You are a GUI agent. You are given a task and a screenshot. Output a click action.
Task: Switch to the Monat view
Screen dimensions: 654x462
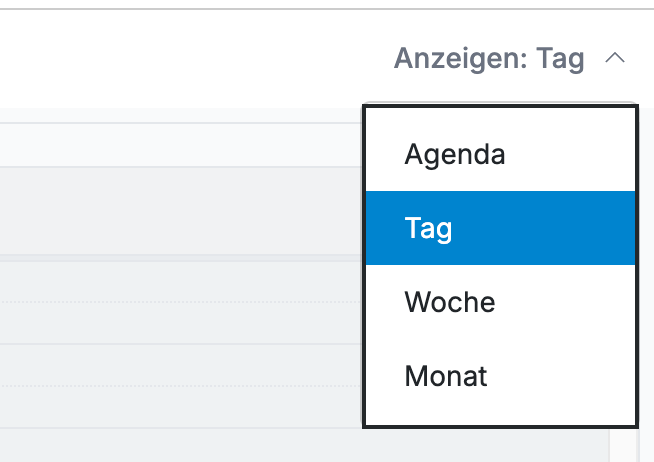pyautogui.click(x=500, y=376)
